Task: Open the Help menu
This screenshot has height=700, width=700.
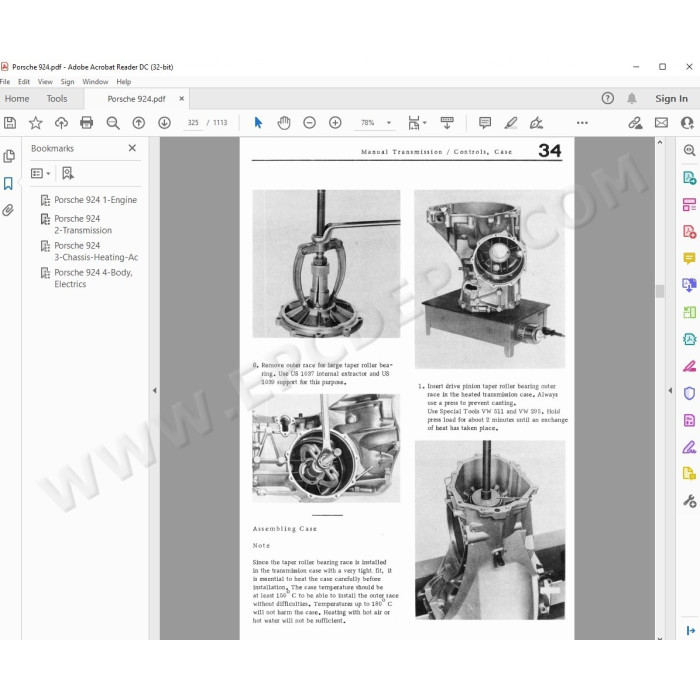Action: pyautogui.click(x=124, y=82)
